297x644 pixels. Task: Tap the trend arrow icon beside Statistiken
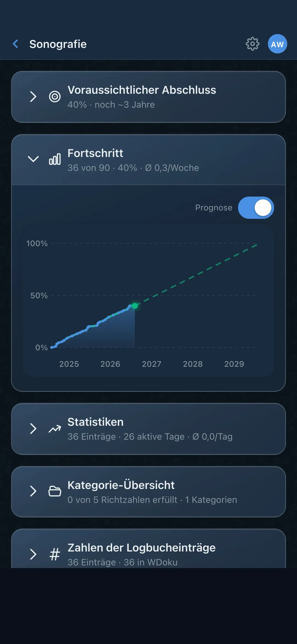pyautogui.click(x=55, y=429)
